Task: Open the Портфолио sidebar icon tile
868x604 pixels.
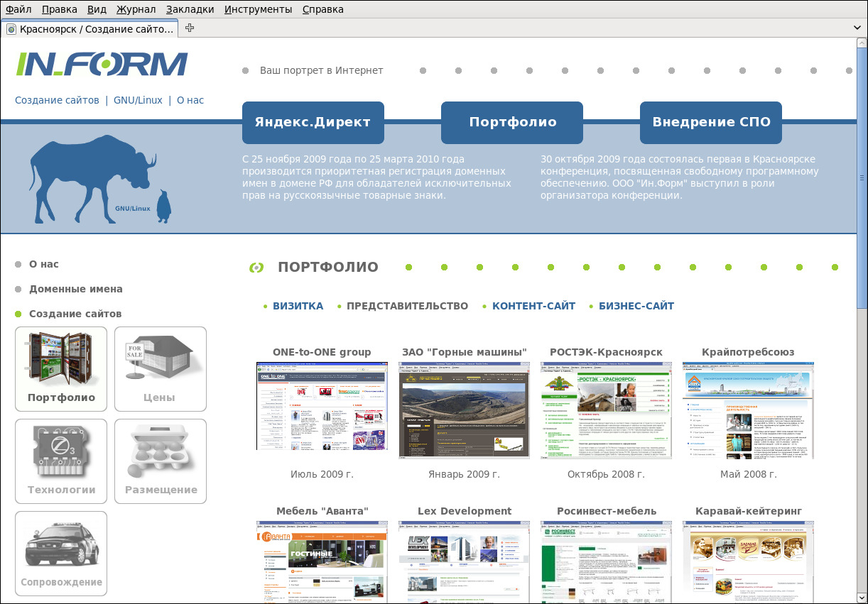Action: pyautogui.click(x=61, y=368)
